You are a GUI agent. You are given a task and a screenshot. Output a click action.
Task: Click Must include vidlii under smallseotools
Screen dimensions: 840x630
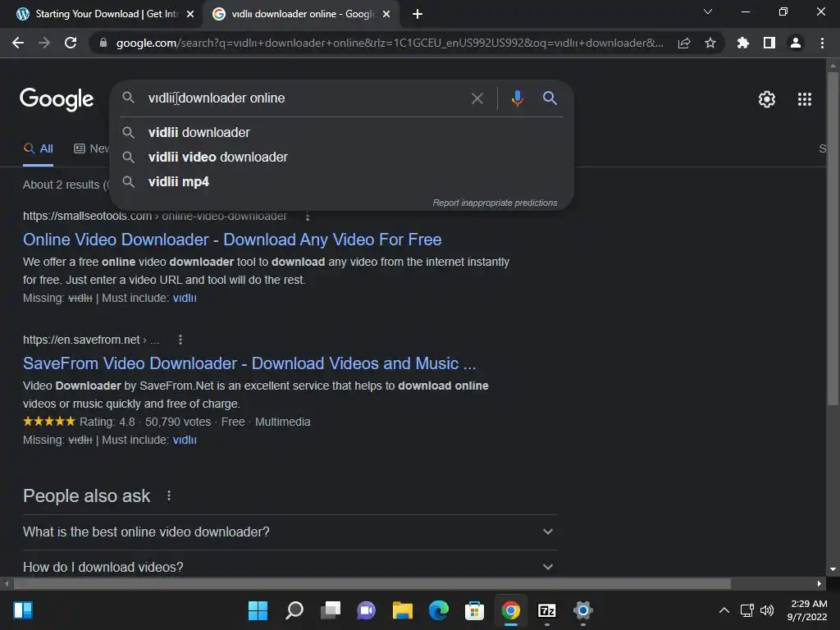coord(185,298)
